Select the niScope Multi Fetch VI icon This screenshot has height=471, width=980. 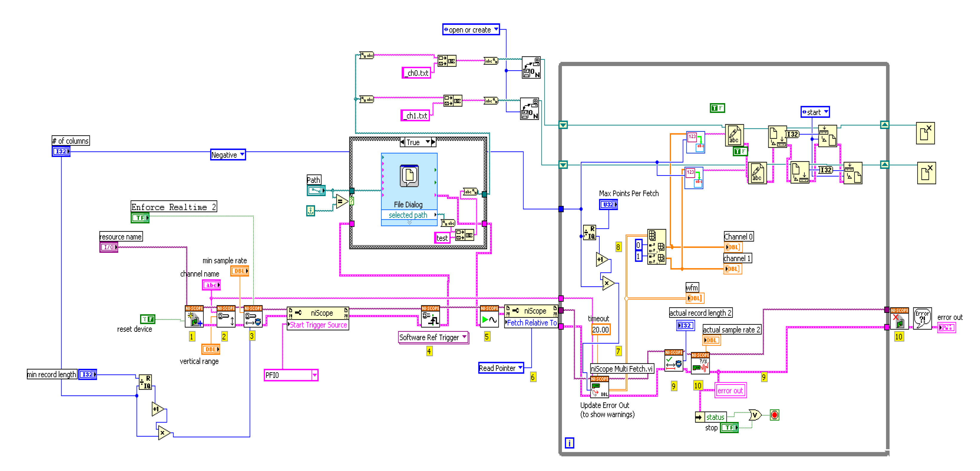600,387
